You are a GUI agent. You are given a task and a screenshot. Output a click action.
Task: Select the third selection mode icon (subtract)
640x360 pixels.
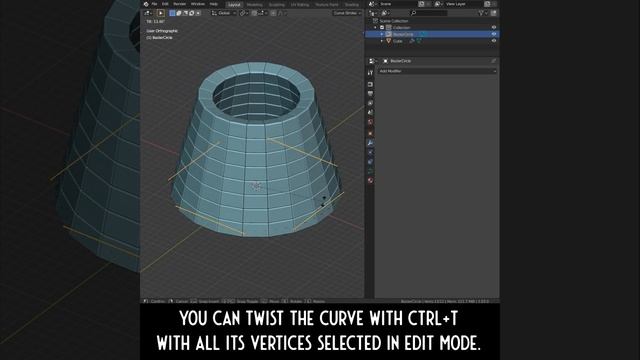[185, 13]
